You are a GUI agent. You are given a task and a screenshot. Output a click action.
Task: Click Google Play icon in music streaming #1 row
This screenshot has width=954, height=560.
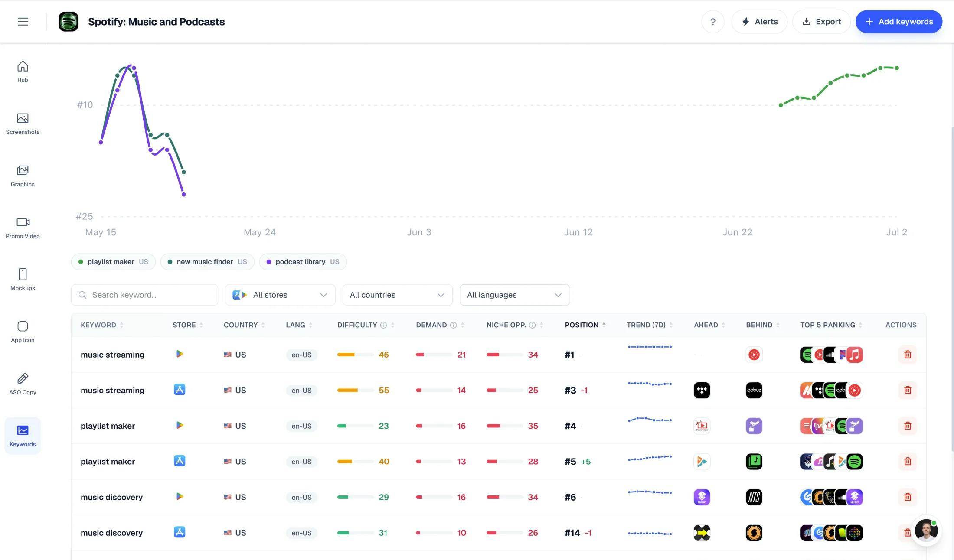click(x=180, y=354)
